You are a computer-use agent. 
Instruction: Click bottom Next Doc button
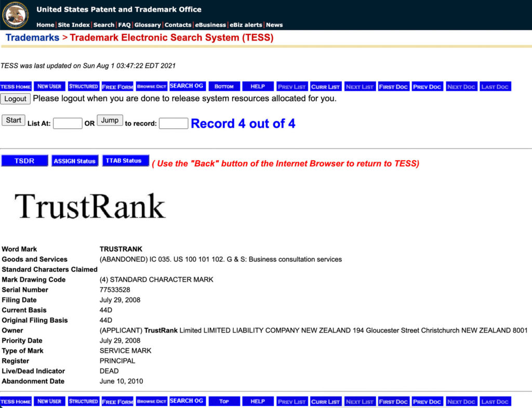pos(461,402)
